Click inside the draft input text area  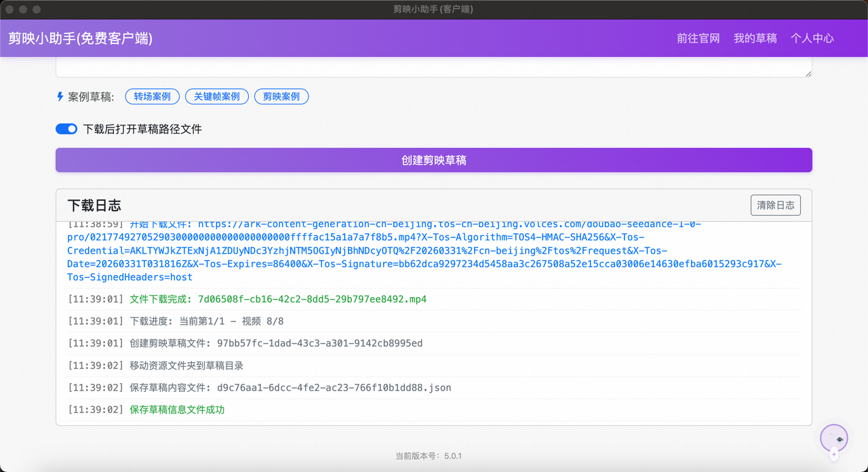[433, 67]
